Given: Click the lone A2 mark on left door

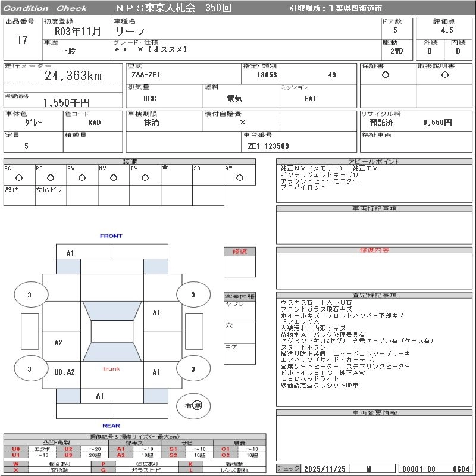Looking at the screenshot, I should [x=58, y=343].
